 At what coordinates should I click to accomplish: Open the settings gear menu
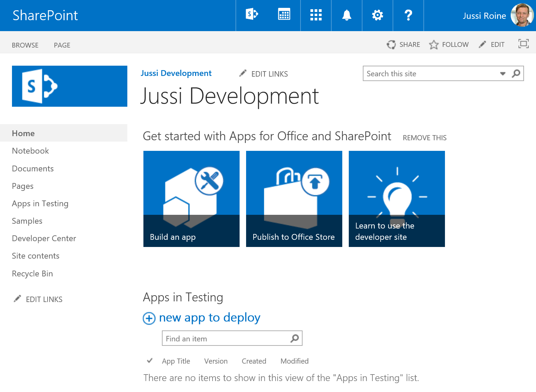pos(378,15)
